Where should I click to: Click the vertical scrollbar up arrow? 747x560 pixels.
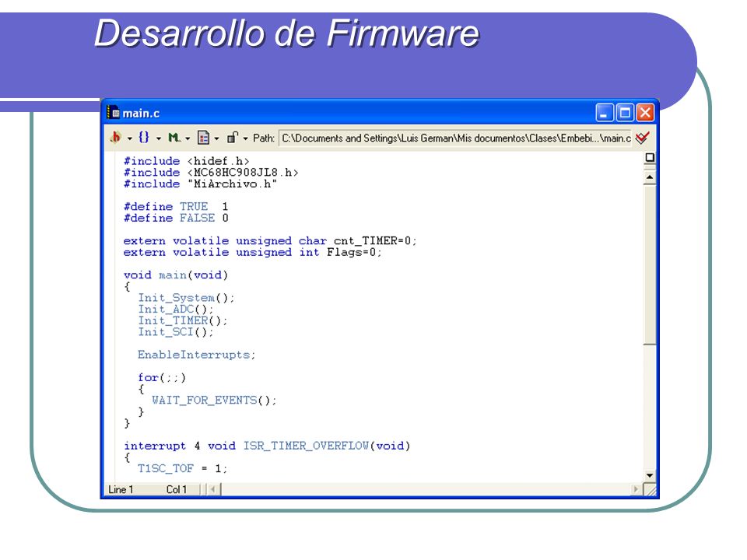(649, 177)
